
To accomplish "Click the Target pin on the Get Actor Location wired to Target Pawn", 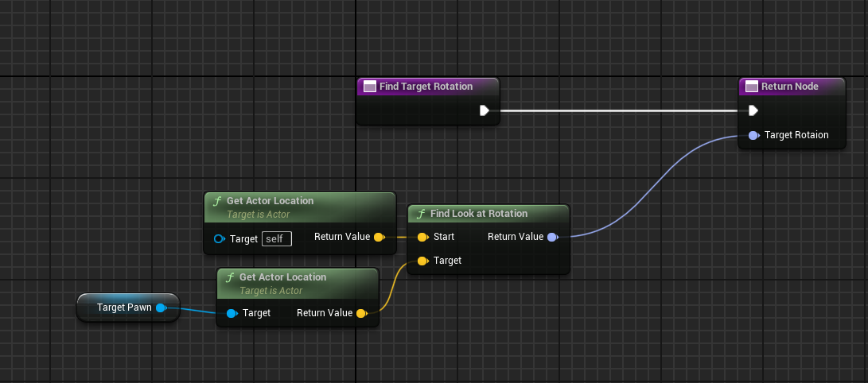I will (232, 313).
